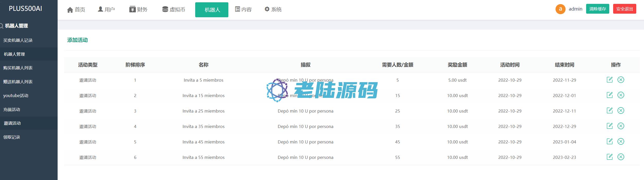Open the 首页 home tab
The image size is (644, 180).
click(76, 10)
